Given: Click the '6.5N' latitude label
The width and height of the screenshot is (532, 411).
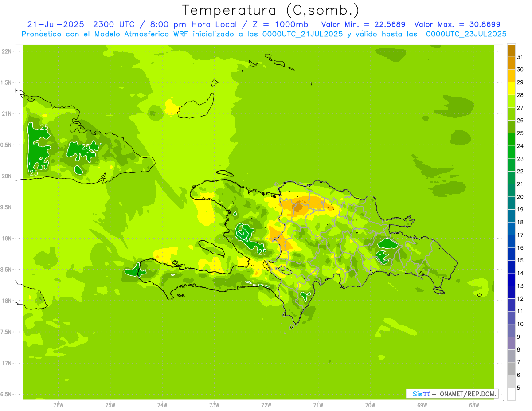Looking at the screenshot, I should click(7, 394).
